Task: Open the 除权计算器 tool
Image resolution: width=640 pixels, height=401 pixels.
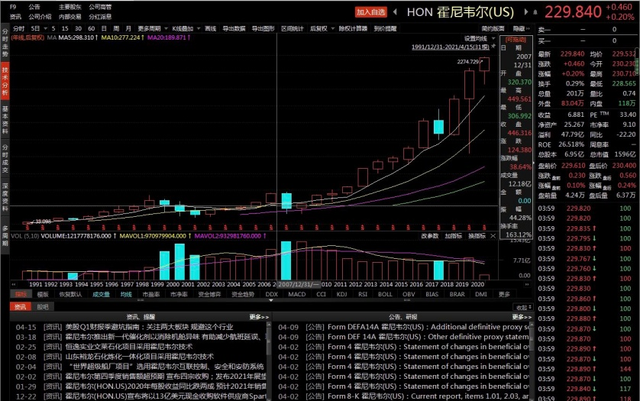Action: [353, 29]
